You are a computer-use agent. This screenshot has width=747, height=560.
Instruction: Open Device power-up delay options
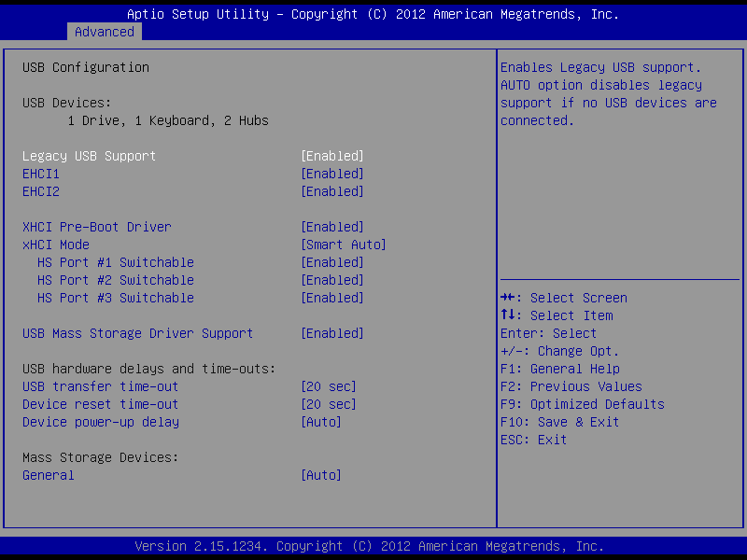pyautogui.click(x=320, y=422)
